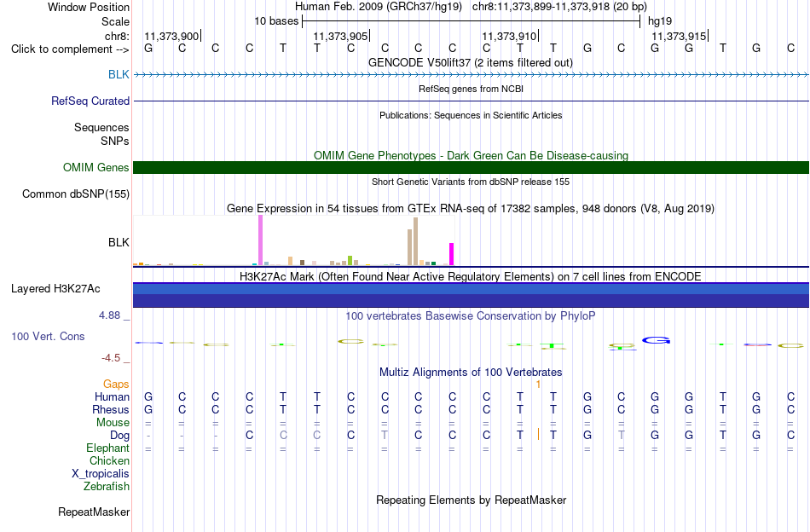Click the -4.5 lower PhyloP axis value
The height and width of the screenshot is (532, 810).
[111, 358]
